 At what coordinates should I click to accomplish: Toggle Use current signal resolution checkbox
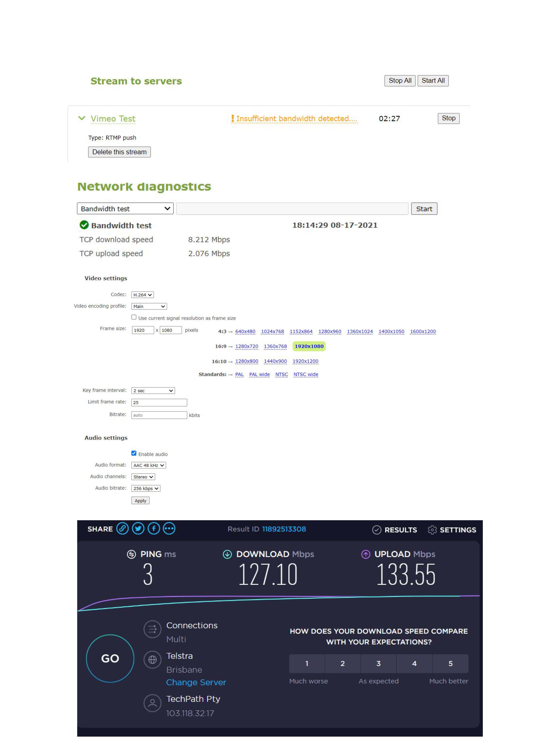(134, 317)
